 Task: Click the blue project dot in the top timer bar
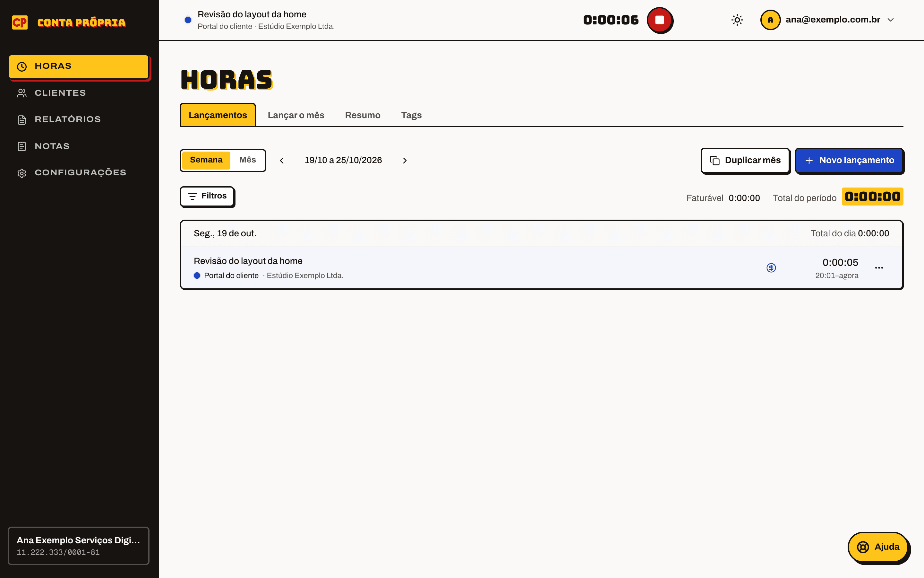tap(188, 20)
